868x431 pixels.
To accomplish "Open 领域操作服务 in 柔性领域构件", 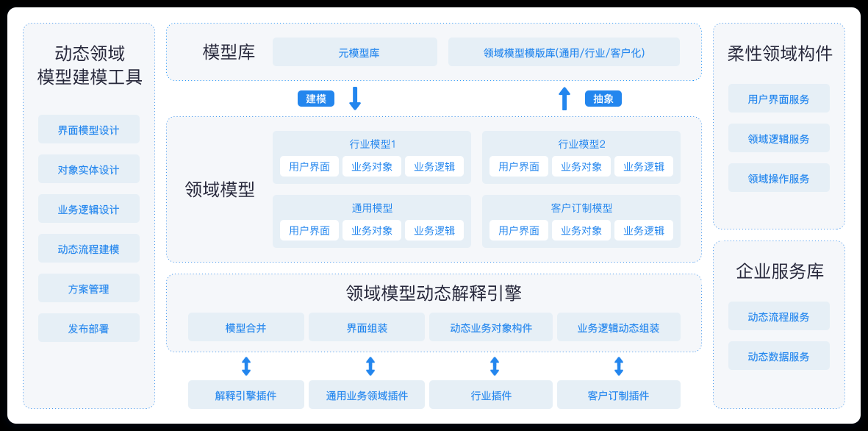I will (x=779, y=179).
